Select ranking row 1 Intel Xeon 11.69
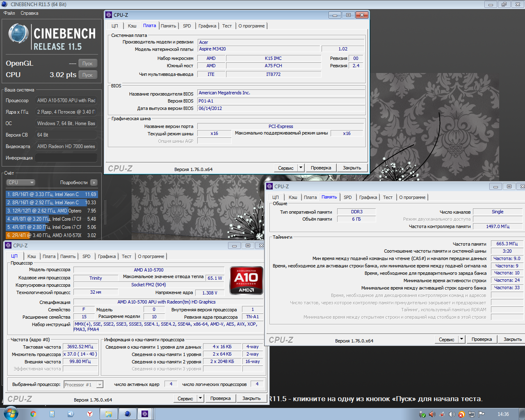Image resolution: width=525 pixels, height=420 pixels. click(52, 194)
